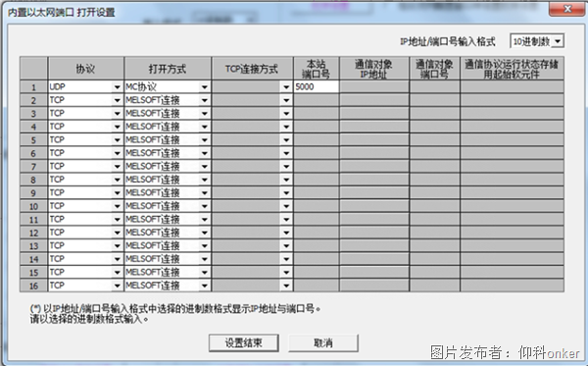This screenshot has width=588, height=366.
Task: Open the protocol dropdown in row 3
Action: [117, 114]
